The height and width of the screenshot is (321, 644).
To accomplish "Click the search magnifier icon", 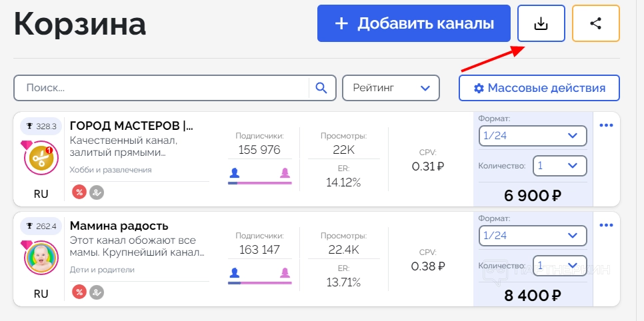I will (x=321, y=88).
